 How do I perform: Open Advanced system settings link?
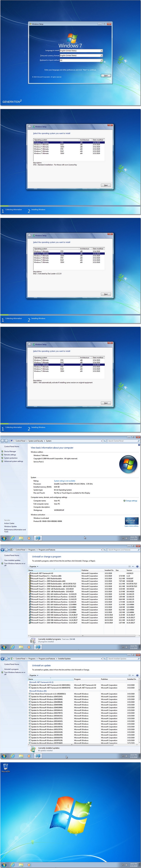(x=14, y=461)
